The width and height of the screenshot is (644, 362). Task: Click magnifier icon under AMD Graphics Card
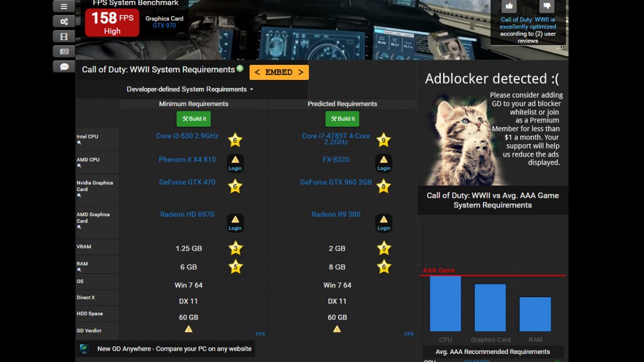(79, 227)
